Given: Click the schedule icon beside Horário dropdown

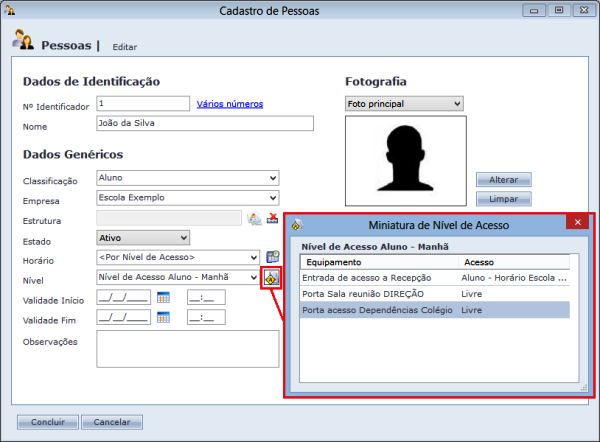Looking at the screenshot, I should (x=271, y=257).
